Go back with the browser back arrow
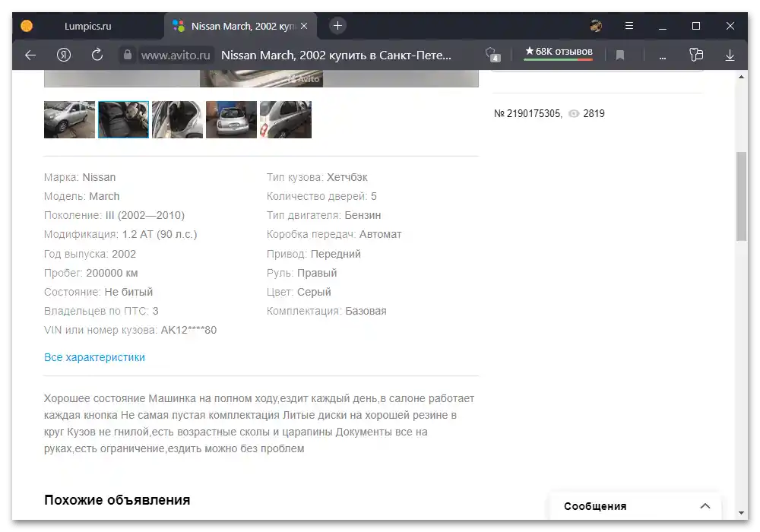The image size is (760, 532). [x=30, y=55]
